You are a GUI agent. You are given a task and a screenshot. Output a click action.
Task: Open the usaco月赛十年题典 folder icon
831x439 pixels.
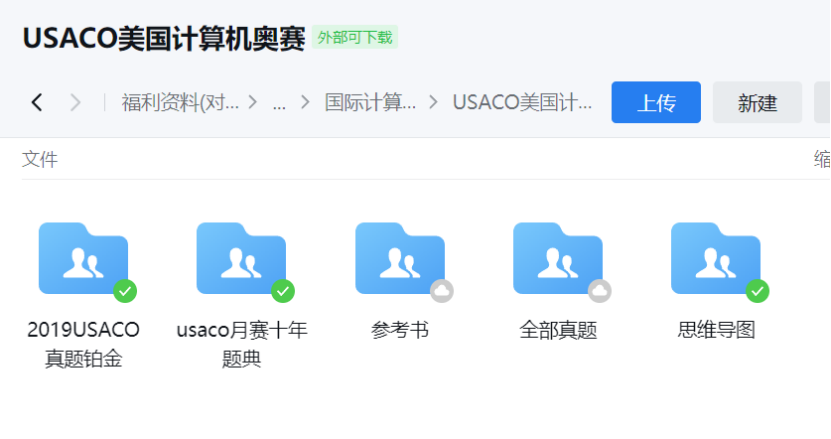click(x=241, y=258)
